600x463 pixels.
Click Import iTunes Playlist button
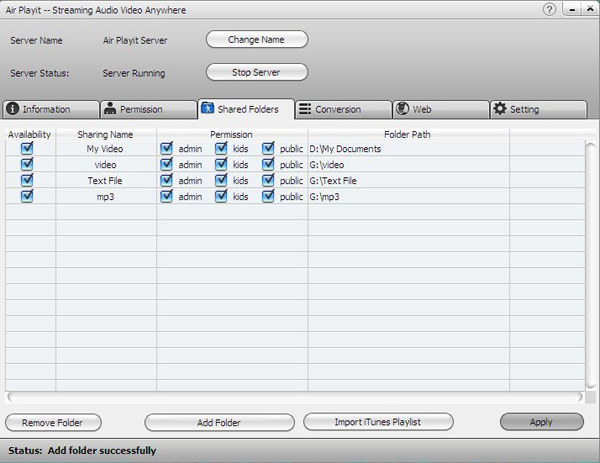click(378, 422)
